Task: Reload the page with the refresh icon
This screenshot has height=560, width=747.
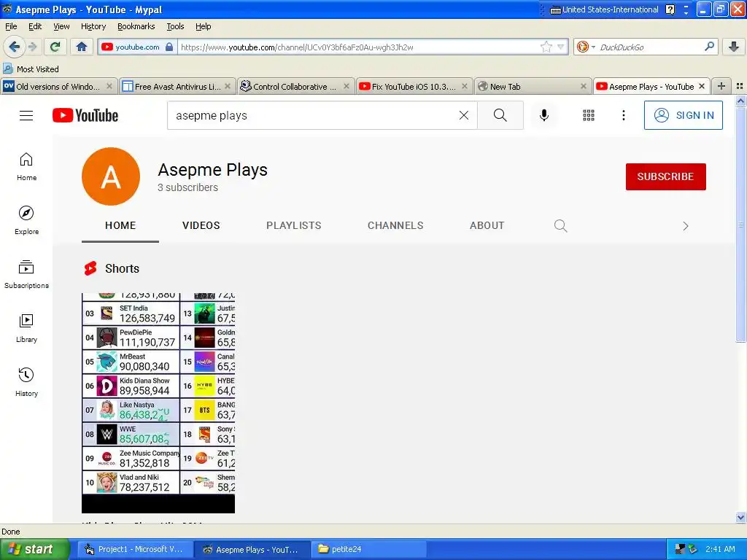Action: (x=55, y=47)
